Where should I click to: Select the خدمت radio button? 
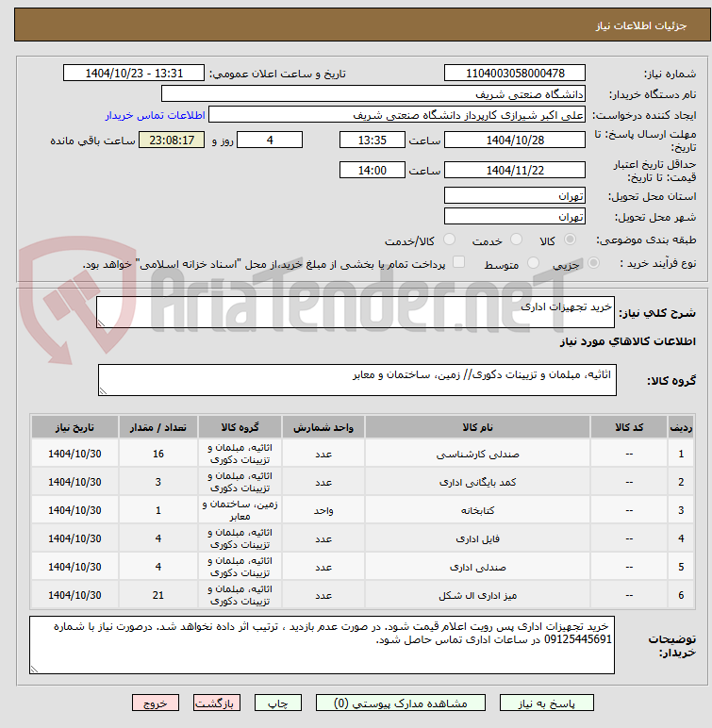point(516,240)
